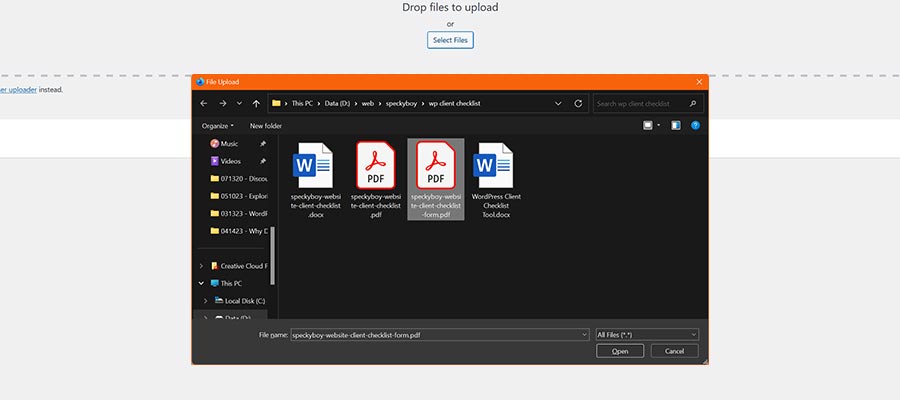Toggle the preview pane icon
Viewport: 900px width, 400px height.
click(x=675, y=125)
